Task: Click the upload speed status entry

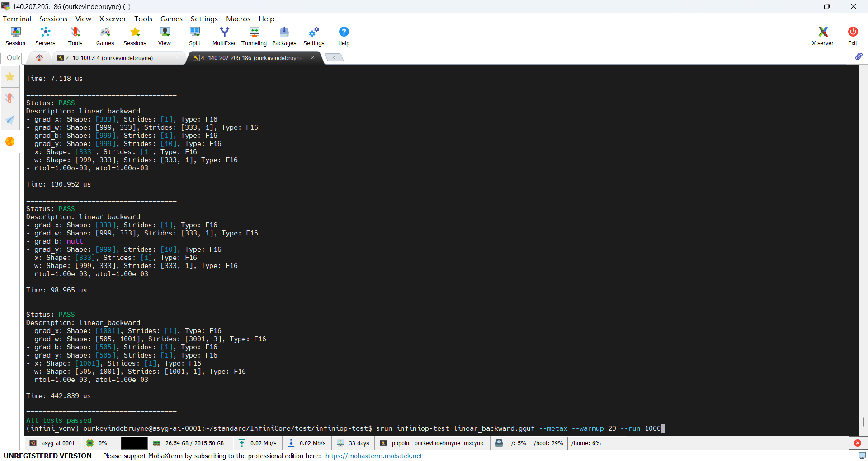Action: pos(258,443)
